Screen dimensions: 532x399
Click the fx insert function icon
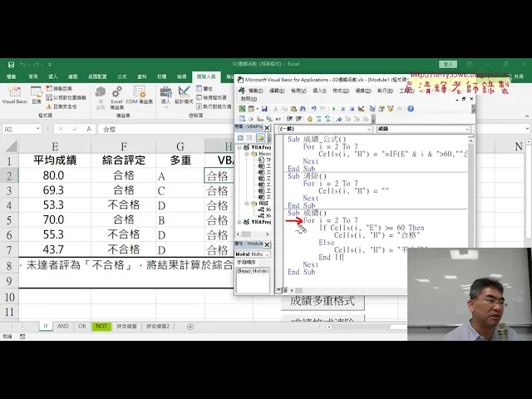89,130
